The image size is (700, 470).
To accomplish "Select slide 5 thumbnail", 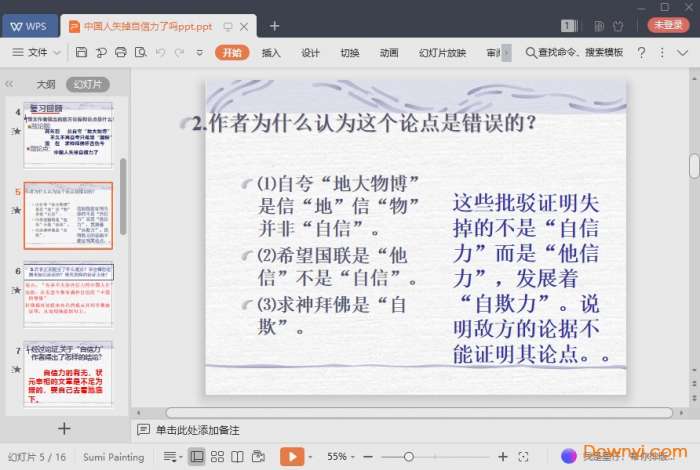I will click(68, 215).
